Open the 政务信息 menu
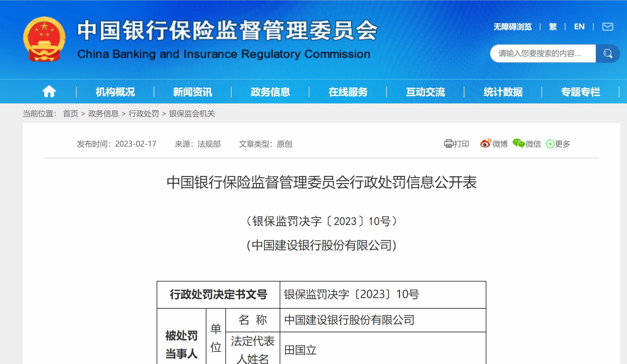 click(x=270, y=92)
